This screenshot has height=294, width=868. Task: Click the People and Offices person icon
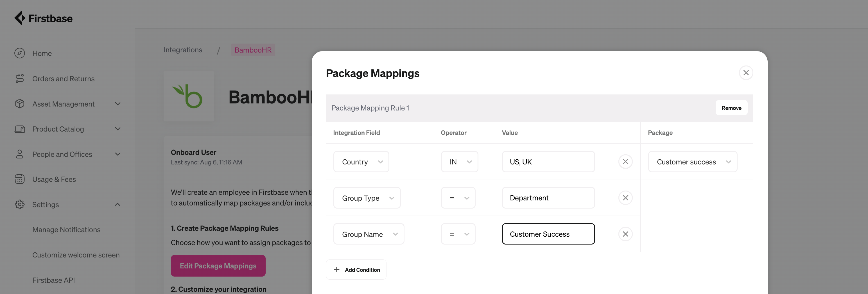point(20,154)
